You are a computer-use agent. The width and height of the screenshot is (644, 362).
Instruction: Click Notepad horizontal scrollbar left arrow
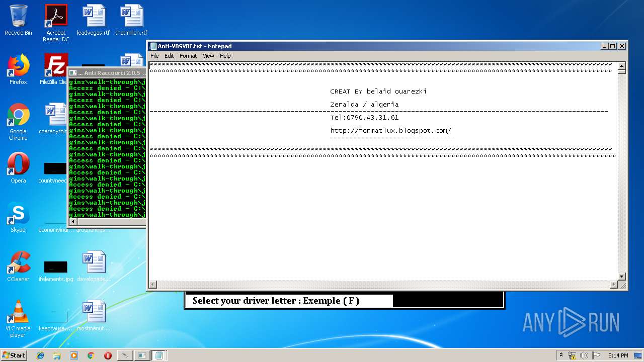pyautogui.click(x=153, y=285)
